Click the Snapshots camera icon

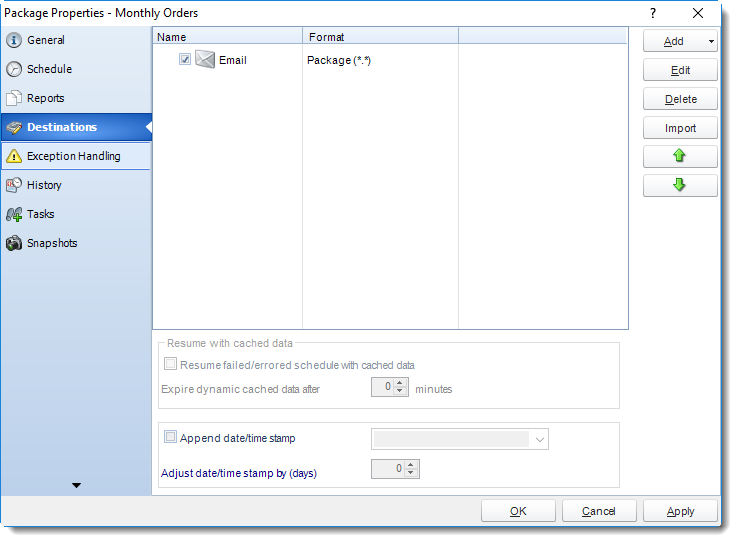click(x=14, y=243)
